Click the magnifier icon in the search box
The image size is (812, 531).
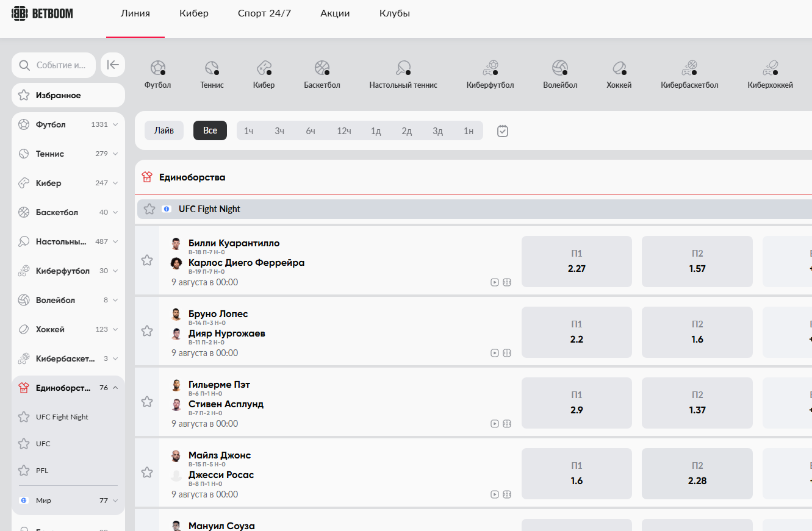(24, 65)
